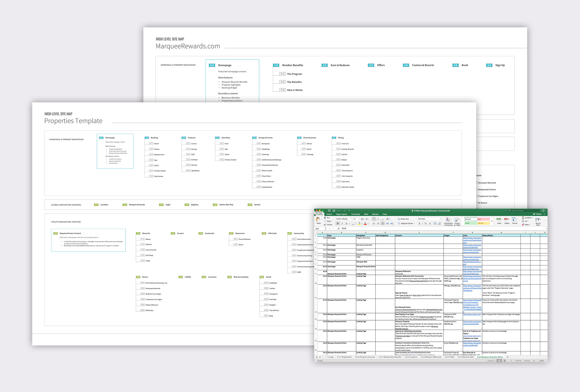Click the fill color paint bucket icon
Viewport: 580px width, 392px height.
[359, 223]
